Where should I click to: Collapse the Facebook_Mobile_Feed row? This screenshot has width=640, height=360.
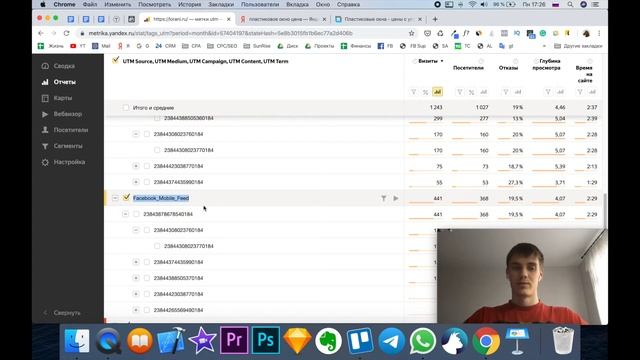[x=115, y=198]
